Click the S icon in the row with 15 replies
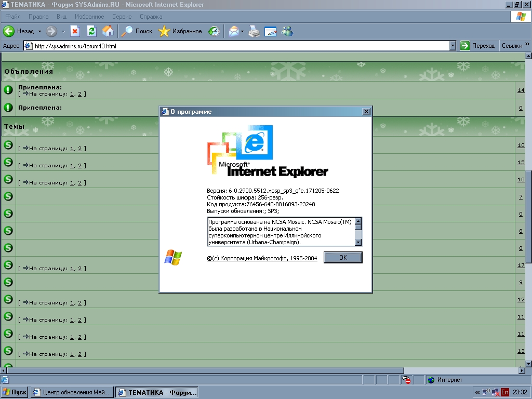This screenshot has height=399, width=532. (x=8, y=162)
